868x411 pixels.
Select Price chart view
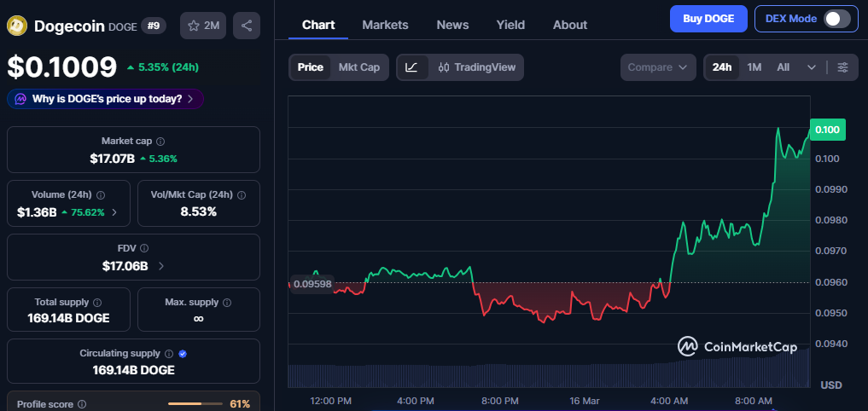311,67
